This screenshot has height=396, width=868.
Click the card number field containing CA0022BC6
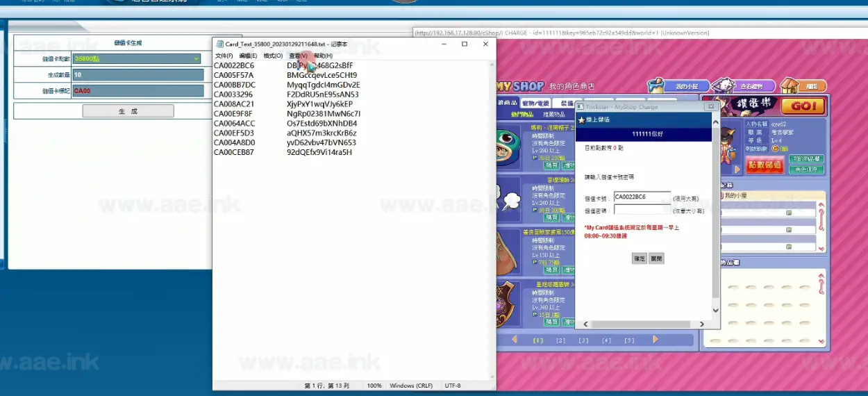point(642,197)
